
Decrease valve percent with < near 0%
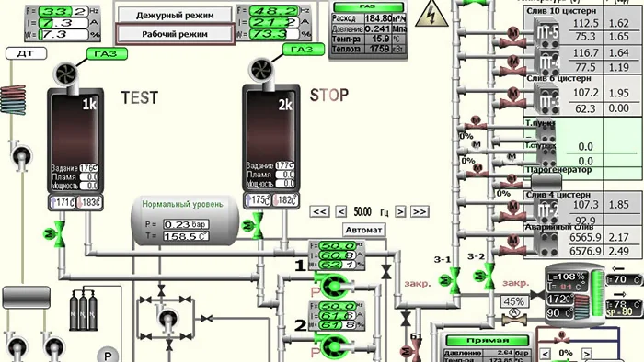545,354
